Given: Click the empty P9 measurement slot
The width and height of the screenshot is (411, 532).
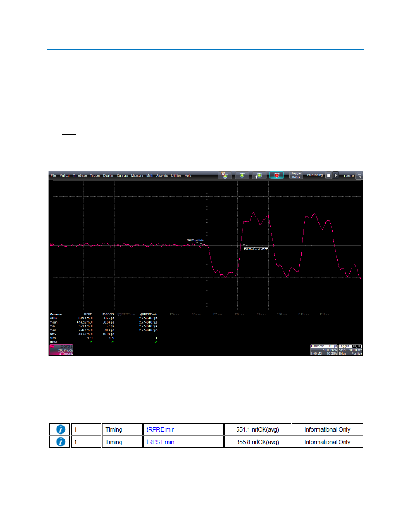Looking at the screenshot, I should pyautogui.click(x=261, y=314).
